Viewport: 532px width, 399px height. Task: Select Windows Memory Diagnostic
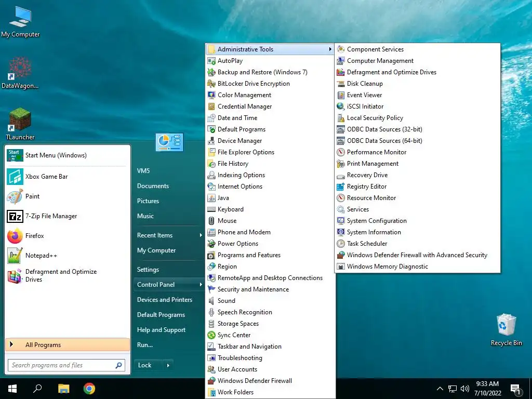(387, 267)
